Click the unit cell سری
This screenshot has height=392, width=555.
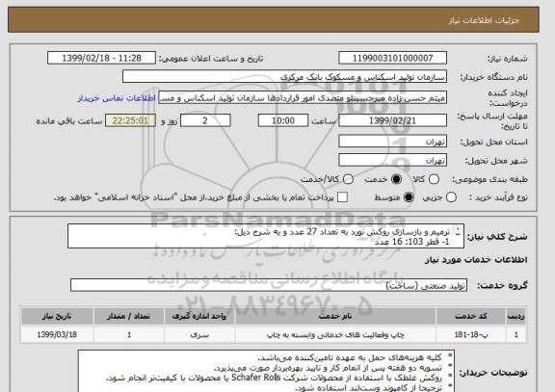(199, 334)
